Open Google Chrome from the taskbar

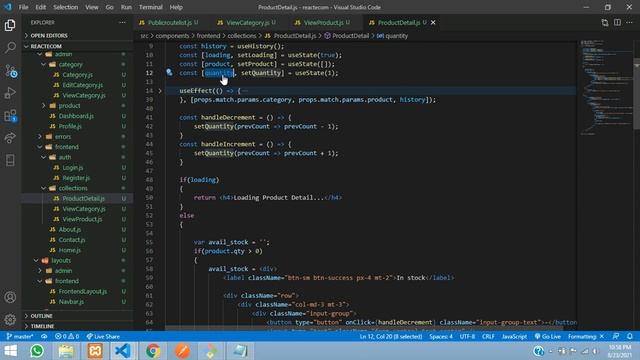153,351
